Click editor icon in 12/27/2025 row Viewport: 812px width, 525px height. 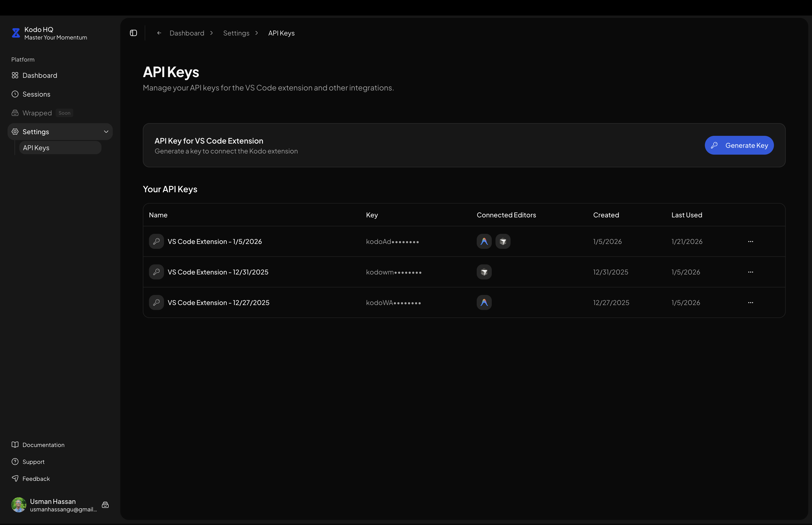coord(484,302)
